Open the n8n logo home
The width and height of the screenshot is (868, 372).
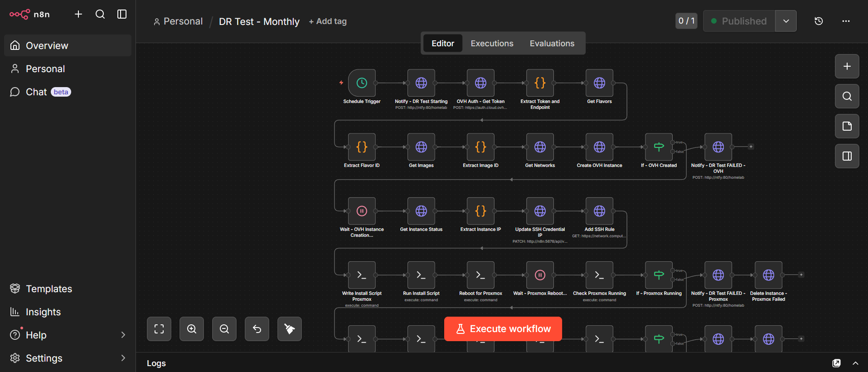pos(30,14)
